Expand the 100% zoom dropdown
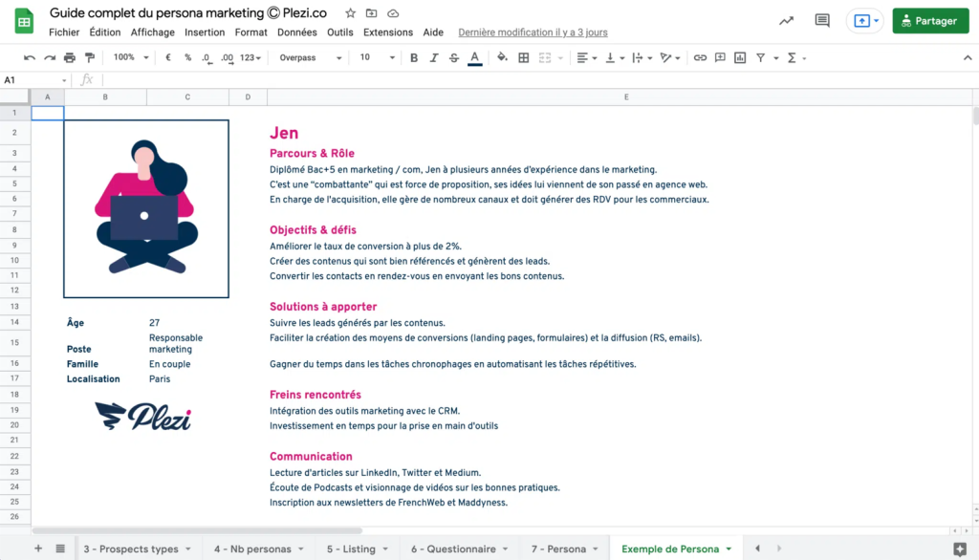This screenshot has height=560, width=979. [x=130, y=57]
